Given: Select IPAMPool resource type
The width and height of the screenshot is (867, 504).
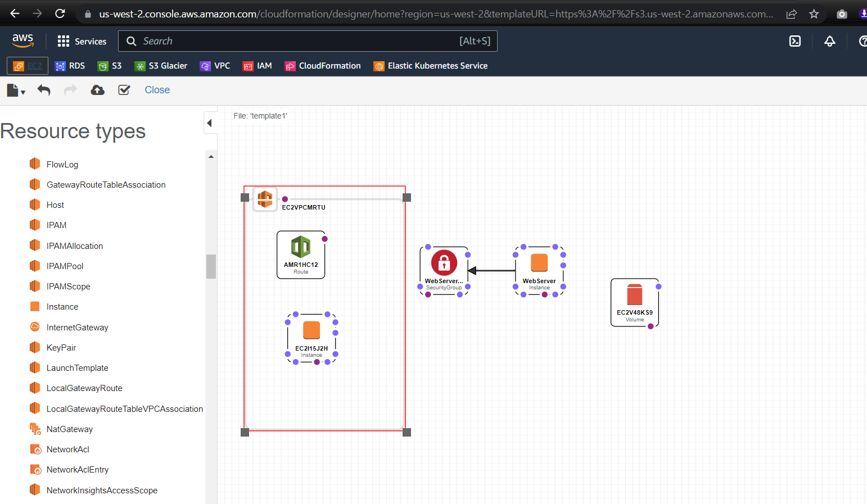Looking at the screenshot, I should (x=65, y=266).
